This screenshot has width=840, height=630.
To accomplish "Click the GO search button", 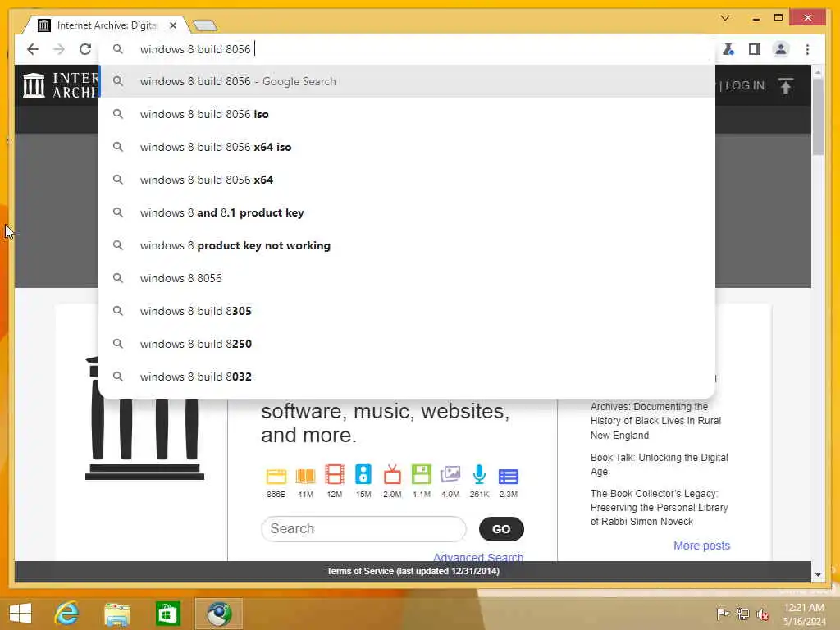I will [501, 529].
